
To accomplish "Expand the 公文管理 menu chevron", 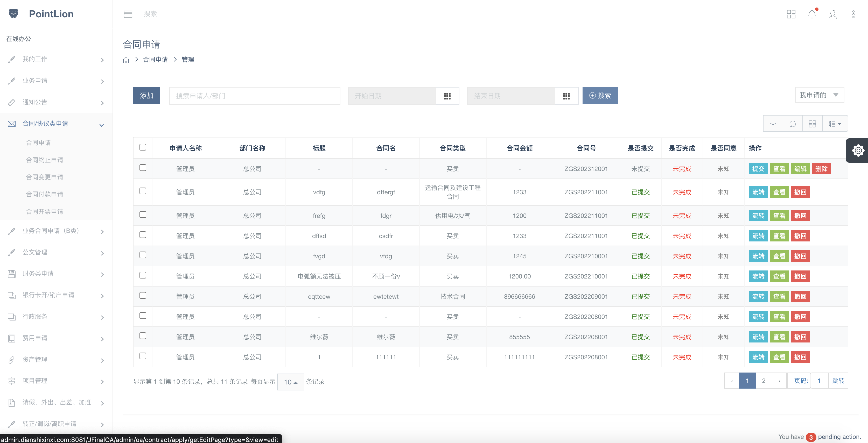I will point(102,253).
